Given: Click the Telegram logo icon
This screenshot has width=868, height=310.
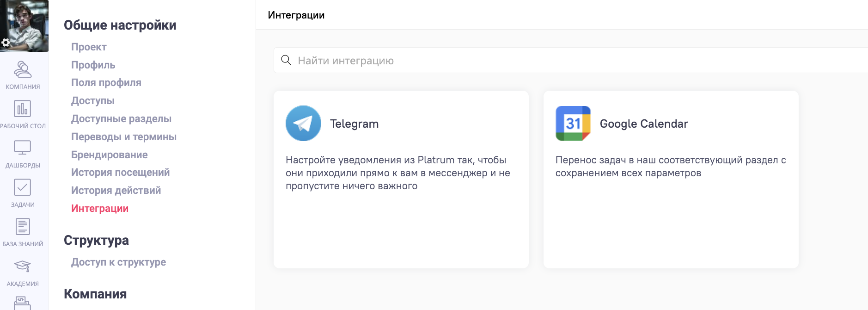Looking at the screenshot, I should (x=303, y=124).
